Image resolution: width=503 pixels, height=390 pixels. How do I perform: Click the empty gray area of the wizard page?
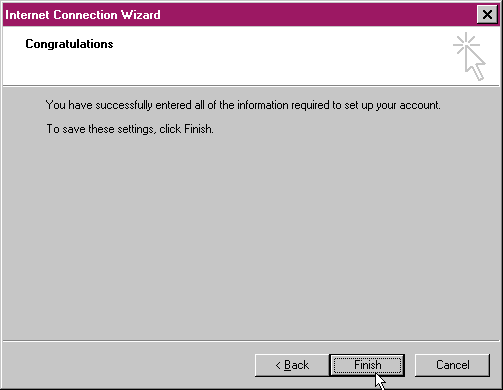pyautogui.click(x=251, y=233)
